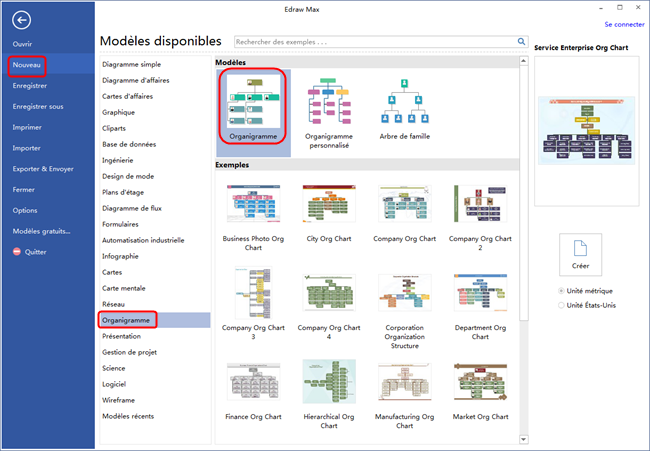
Task: Click scrollbar up arrow in templates list
Action: (x=524, y=61)
